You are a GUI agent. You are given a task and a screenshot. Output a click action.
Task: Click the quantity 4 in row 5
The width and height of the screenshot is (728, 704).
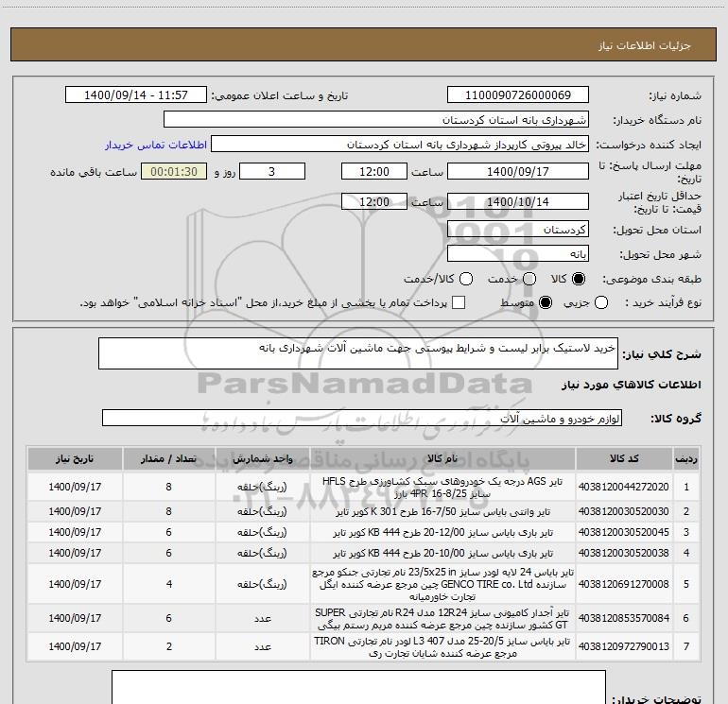[169, 584]
